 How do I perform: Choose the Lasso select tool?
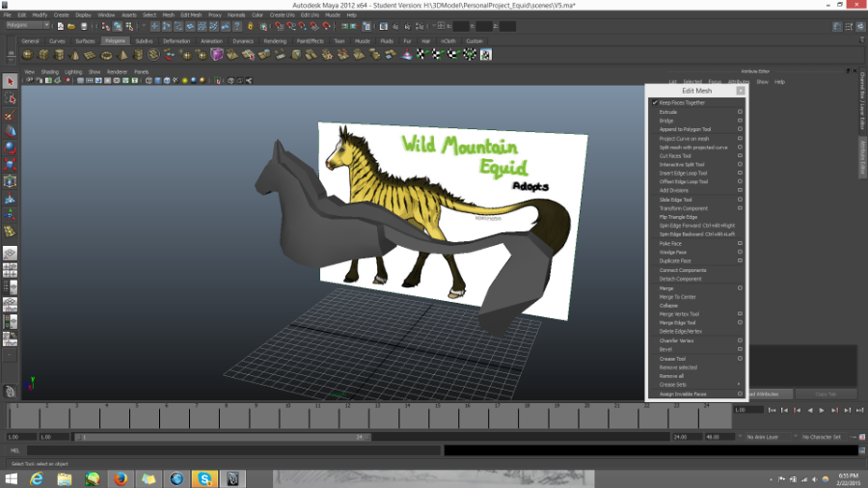pos(10,98)
